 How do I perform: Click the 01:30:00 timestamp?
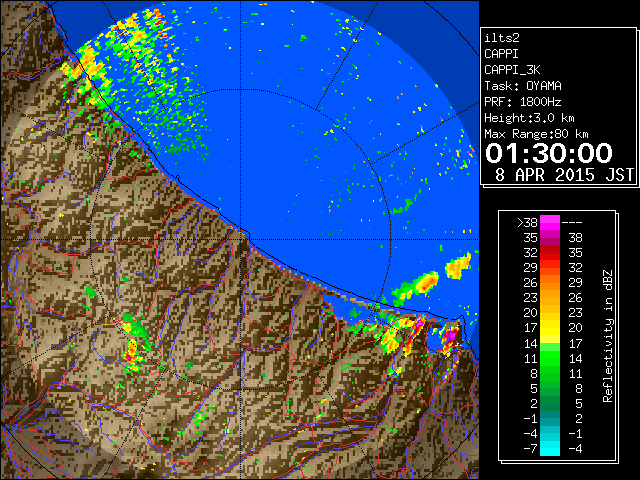pyautogui.click(x=549, y=153)
